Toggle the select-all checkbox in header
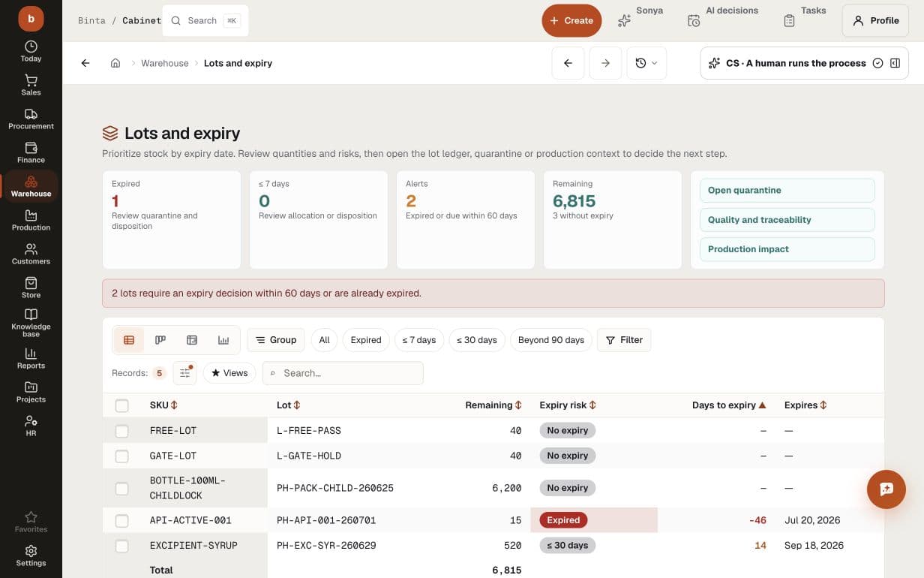Viewport: 924px width, 578px height. tap(121, 405)
